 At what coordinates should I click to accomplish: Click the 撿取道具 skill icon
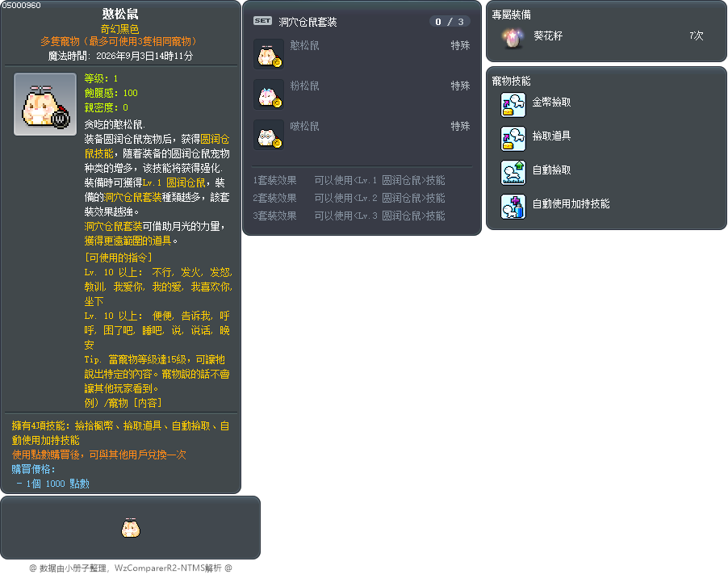[x=513, y=138]
